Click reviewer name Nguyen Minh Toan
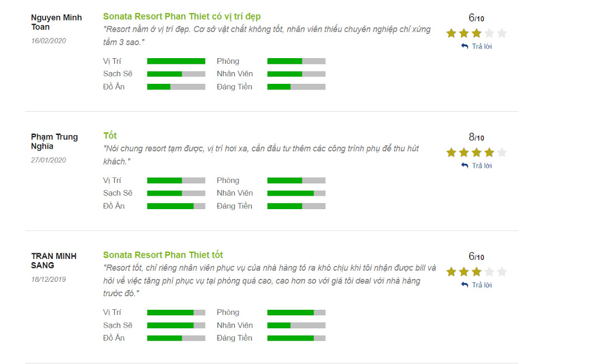Viewport: 606px width, 364px height. 56,22
